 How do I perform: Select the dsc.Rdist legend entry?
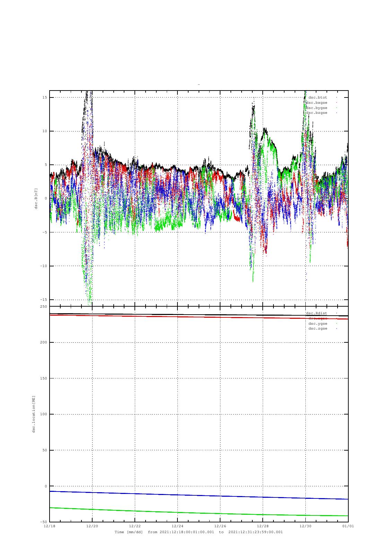click(316, 313)
